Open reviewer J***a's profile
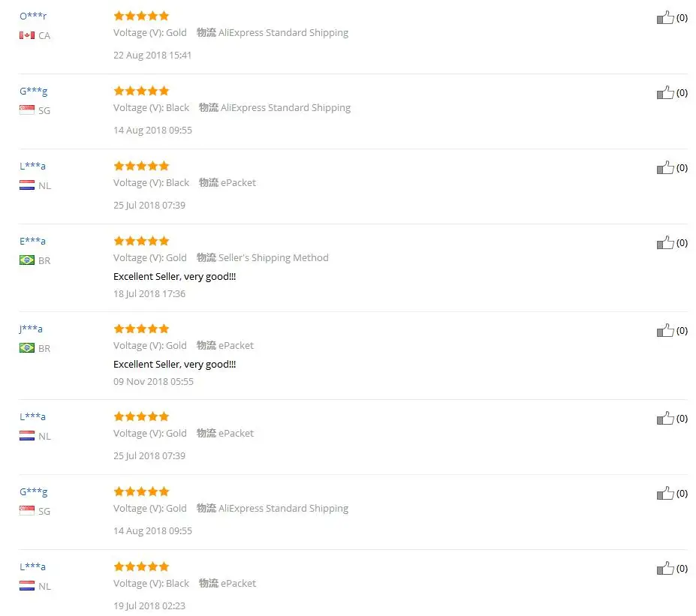696x616 pixels. [x=31, y=329]
